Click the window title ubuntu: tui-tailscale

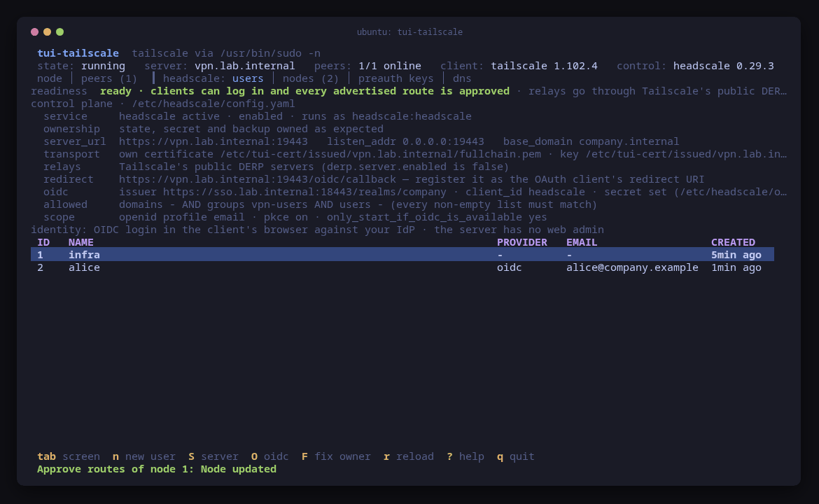[x=409, y=32]
